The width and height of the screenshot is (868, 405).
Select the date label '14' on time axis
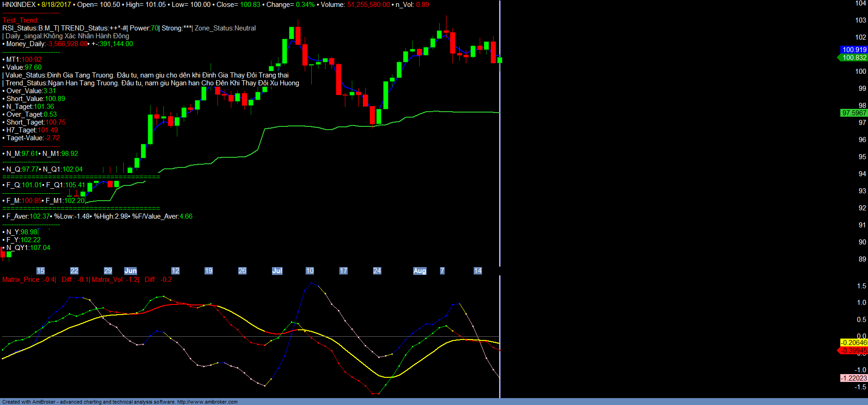[478, 271]
